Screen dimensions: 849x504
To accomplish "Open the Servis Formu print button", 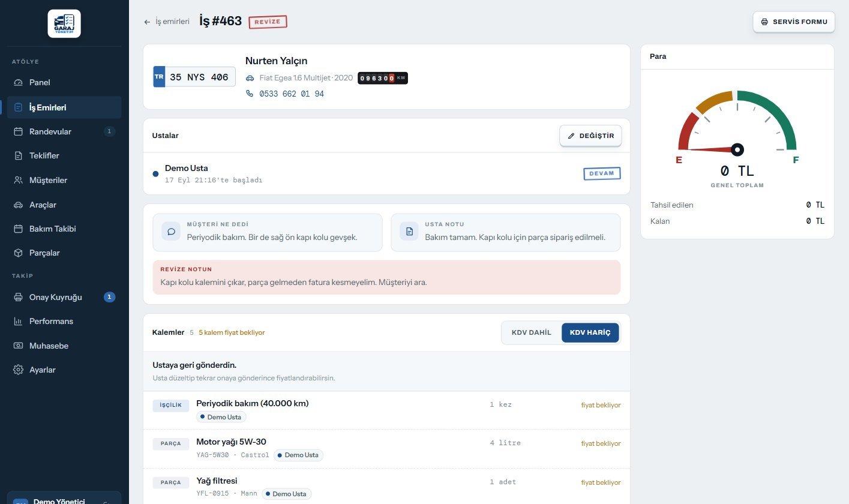I will (x=794, y=22).
